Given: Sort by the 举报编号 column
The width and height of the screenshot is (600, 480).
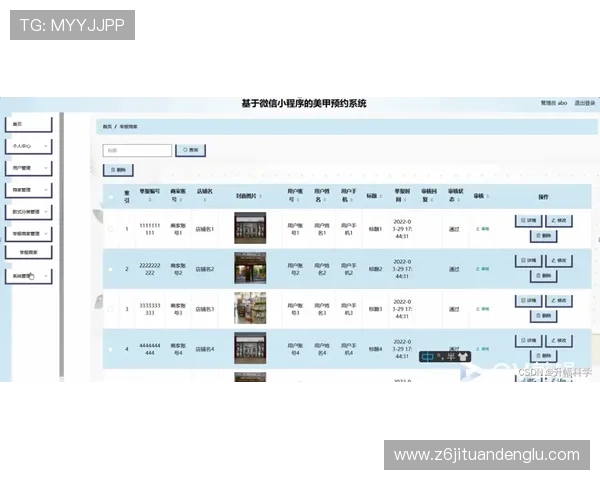Looking at the screenshot, I should pyautogui.click(x=150, y=195).
